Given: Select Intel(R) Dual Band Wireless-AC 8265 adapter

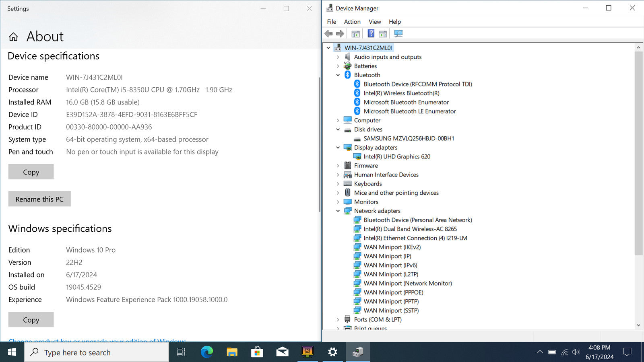Looking at the screenshot, I should [410, 229].
